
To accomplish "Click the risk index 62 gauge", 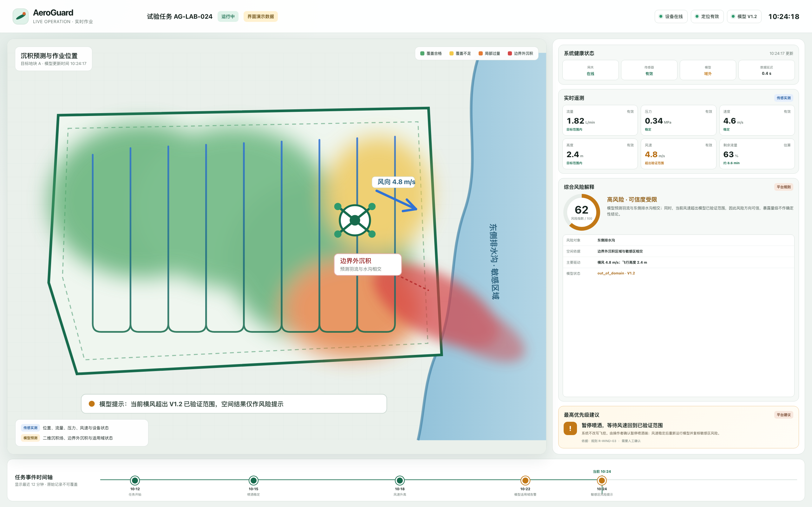I will pos(581,212).
